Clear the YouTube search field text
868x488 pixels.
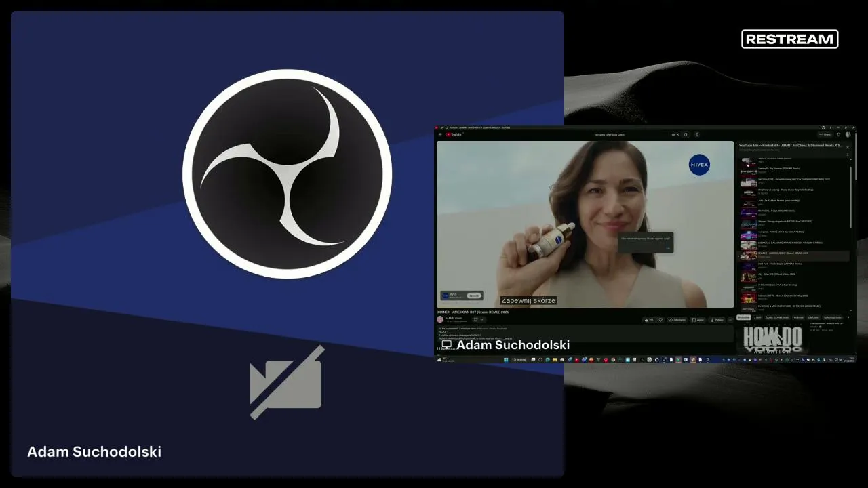pos(677,134)
